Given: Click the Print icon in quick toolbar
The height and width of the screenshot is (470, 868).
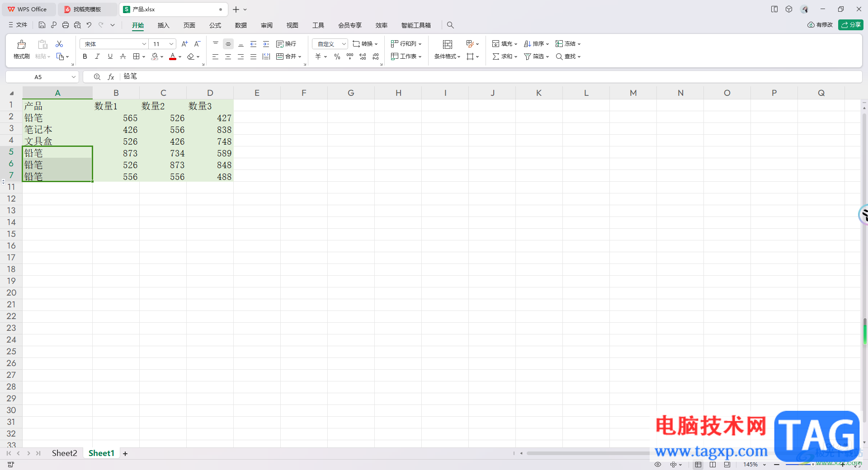Looking at the screenshot, I should pyautogui.click(x=66, y=25).
